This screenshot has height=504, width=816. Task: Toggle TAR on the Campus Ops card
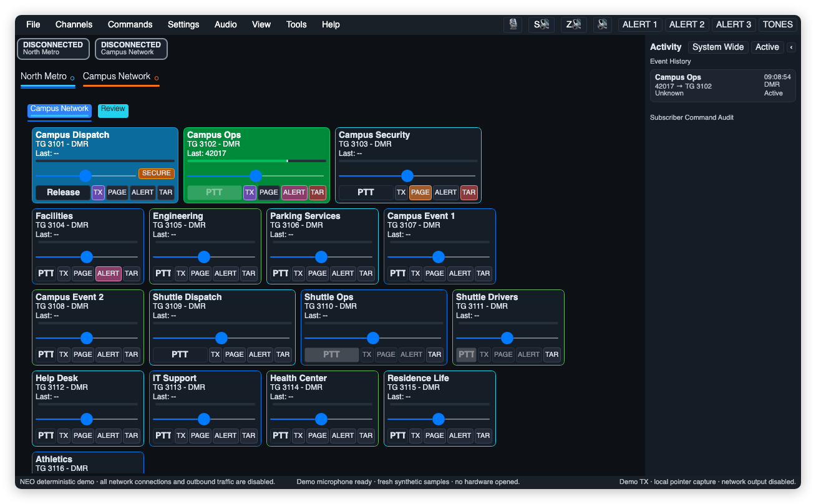pyautogui.click(x=318, y=192)
